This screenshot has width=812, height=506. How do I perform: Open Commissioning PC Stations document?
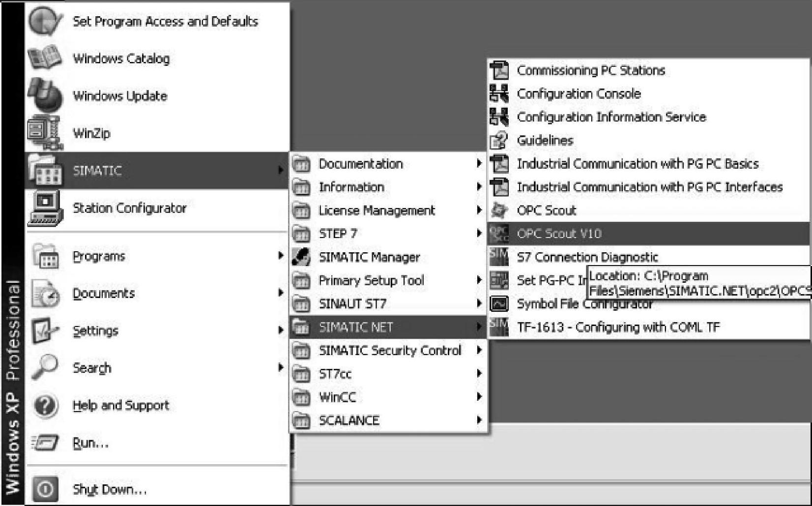click(648, 70)
